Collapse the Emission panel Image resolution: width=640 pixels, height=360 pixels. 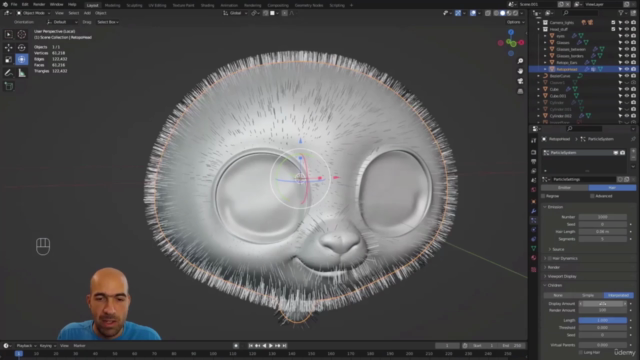click(545, 207)
